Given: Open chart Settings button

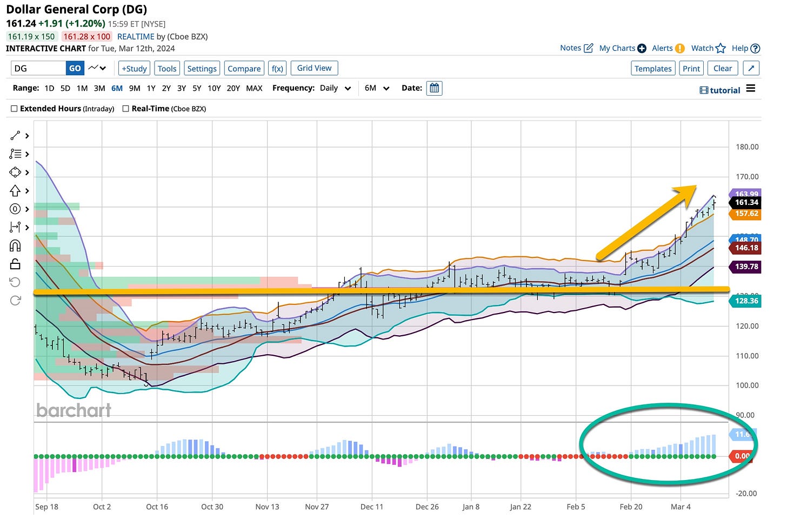Looking at the screenshot, I should coord(202,68).
